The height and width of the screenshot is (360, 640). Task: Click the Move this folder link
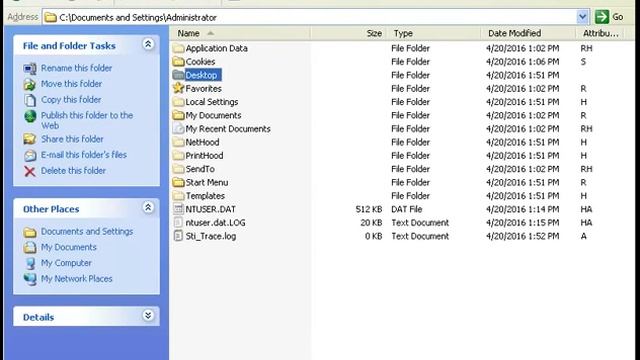pos(71,84)
